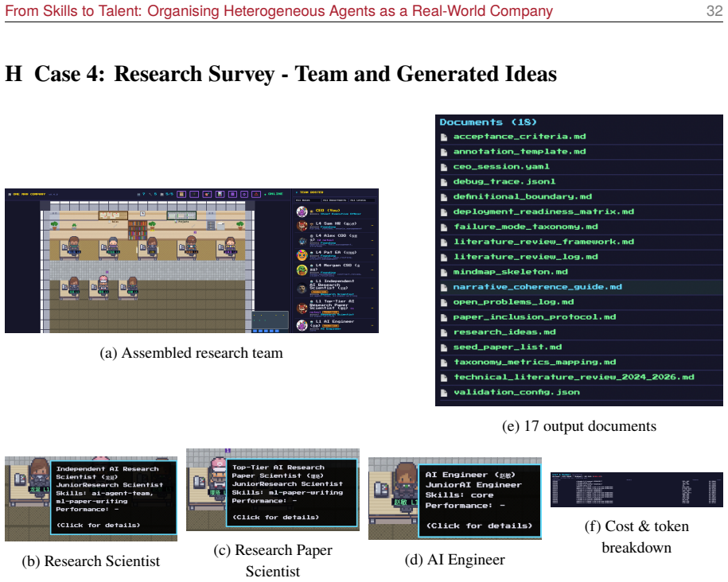Open the All Levels filter dropdown

click(x=362, y=200)
